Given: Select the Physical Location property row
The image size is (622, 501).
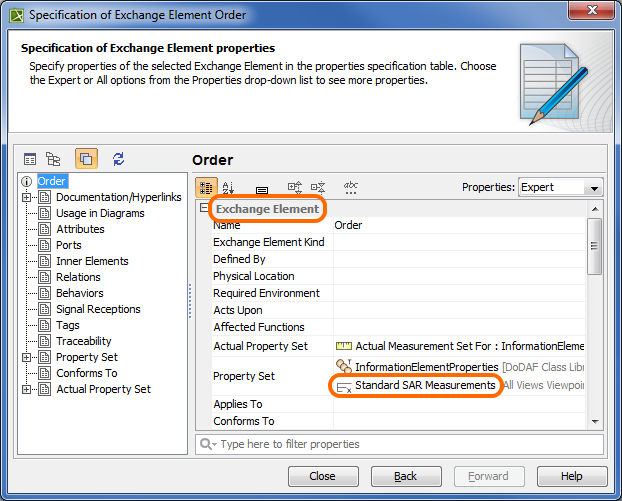Looking at the screenshot, I should (398, 276).
